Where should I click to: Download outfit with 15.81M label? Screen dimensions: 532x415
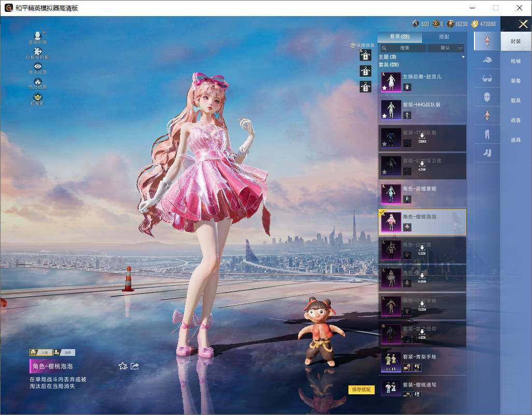tap(422, 306)
